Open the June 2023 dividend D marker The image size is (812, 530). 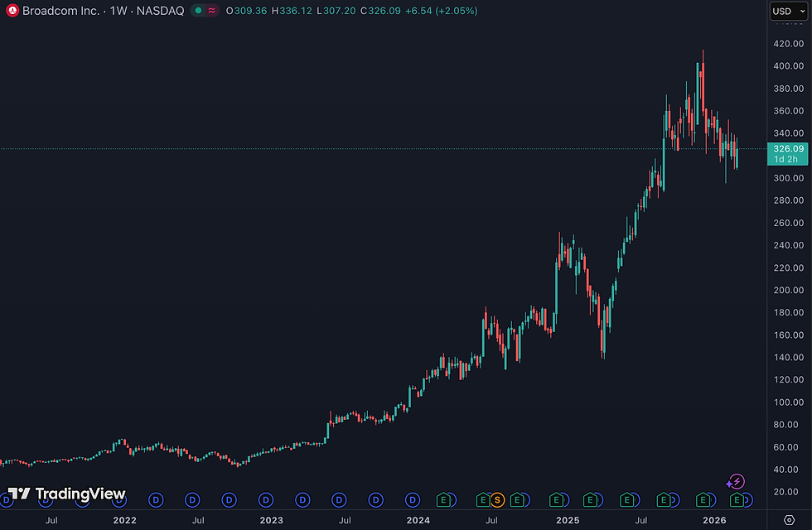pos(339,500)
